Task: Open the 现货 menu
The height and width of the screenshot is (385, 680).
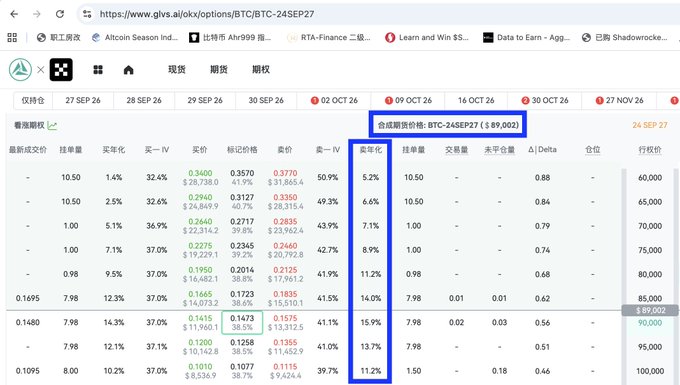Action: point(177,69)
